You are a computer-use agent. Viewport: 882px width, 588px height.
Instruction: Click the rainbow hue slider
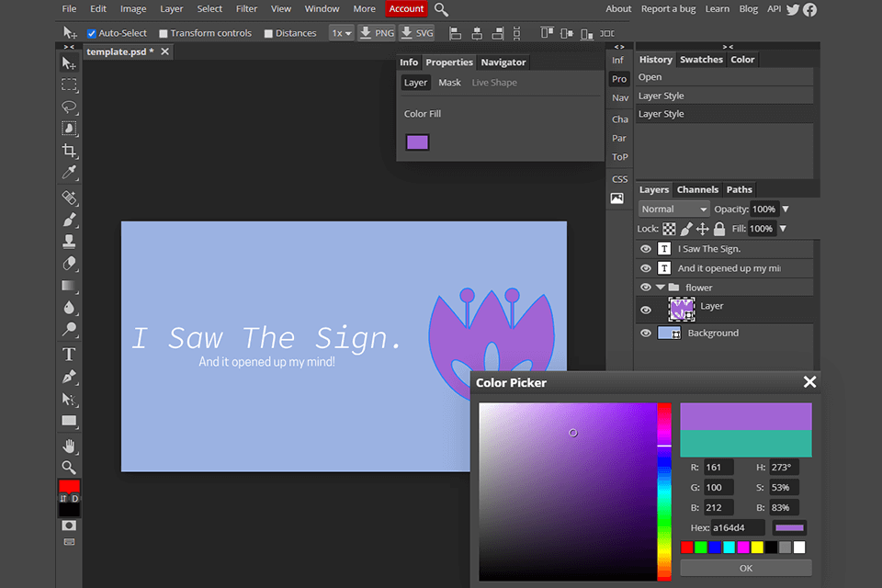pyautogui.click(x=664, y=492)
